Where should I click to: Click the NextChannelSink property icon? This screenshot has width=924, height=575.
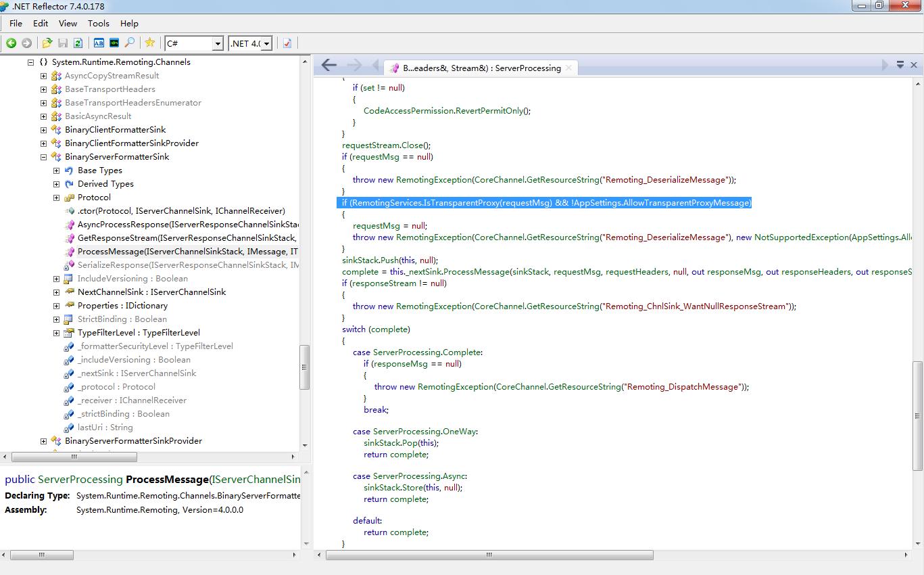click(69, 292)
